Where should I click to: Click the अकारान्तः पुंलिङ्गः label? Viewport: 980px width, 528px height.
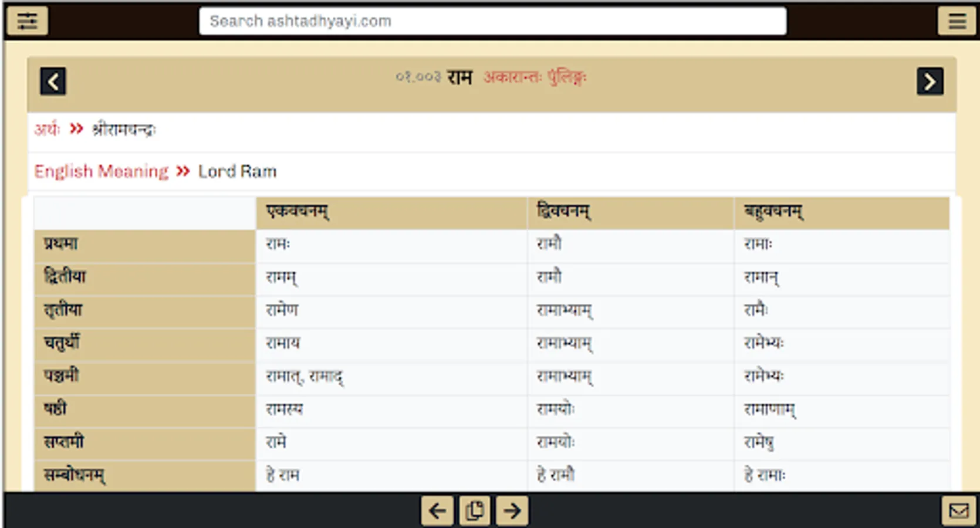536,77
